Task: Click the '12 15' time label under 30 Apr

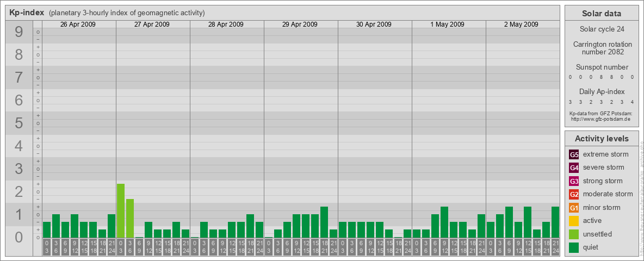Action: (380, 246)
